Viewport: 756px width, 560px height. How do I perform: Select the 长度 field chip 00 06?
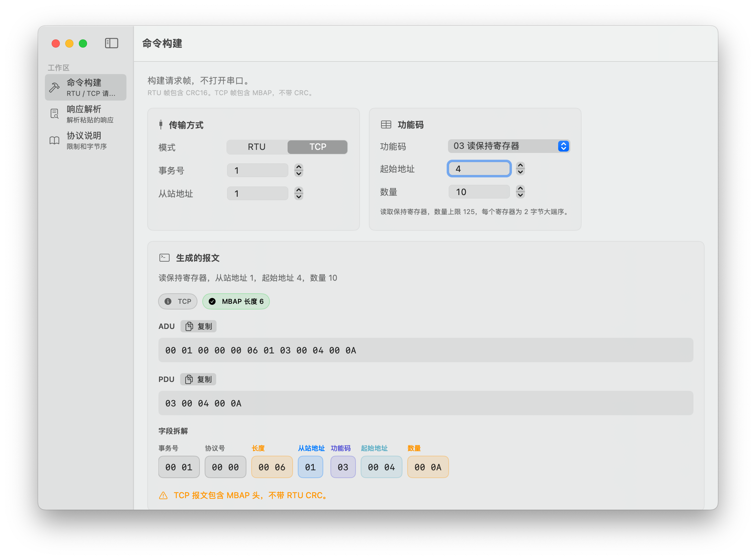[x=272, y=467]
